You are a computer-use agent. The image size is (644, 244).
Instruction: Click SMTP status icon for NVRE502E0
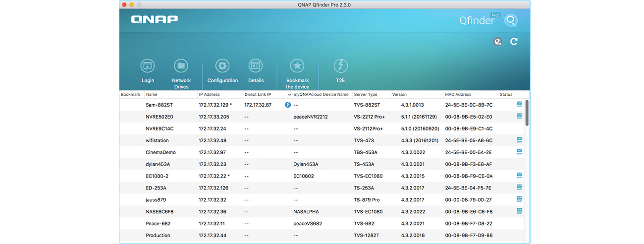[x=520, y=117]
